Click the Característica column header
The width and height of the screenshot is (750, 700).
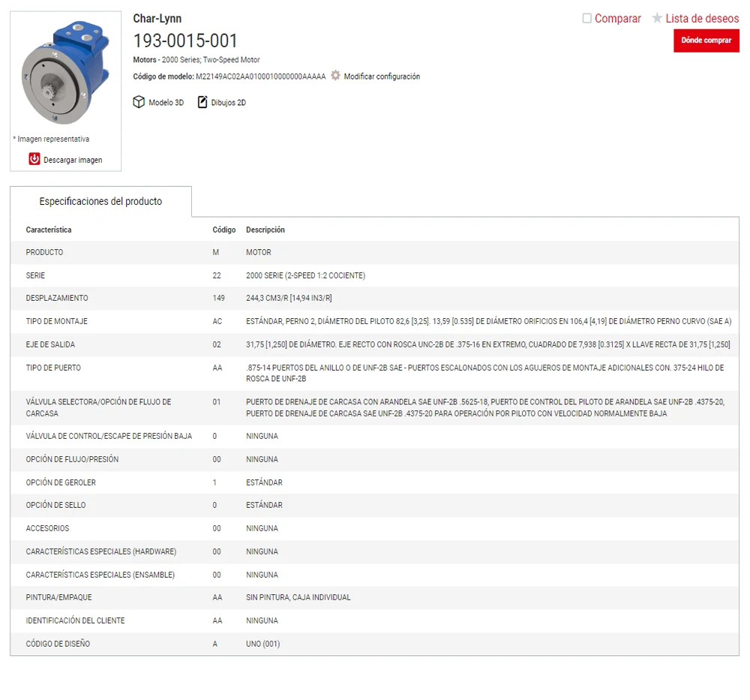point(48,230)
